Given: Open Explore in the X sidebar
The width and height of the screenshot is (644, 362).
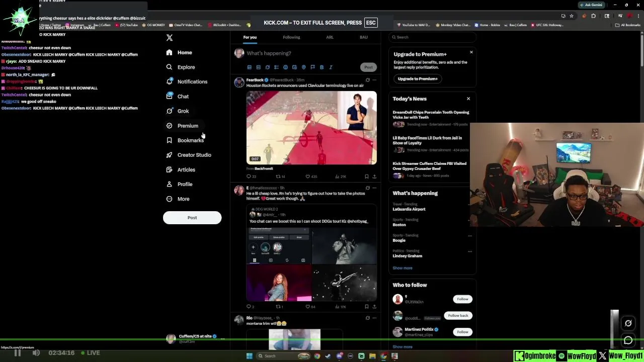Looking at the screenshot, I should click(x=180, y=67).
